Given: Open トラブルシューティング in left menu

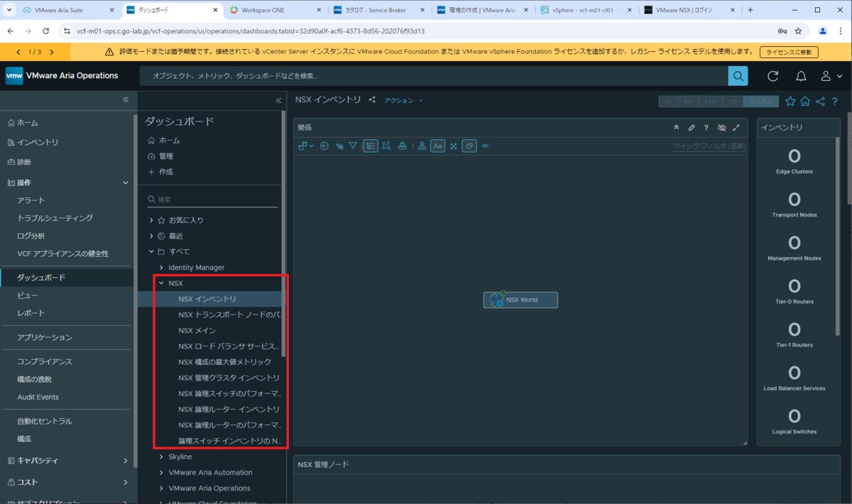Looking at the screenshot, I should pos(55,218).
